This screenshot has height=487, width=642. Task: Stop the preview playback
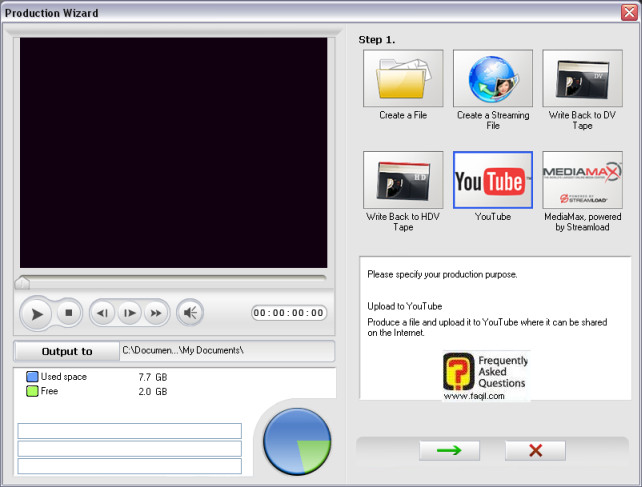(x=68, y=313)
